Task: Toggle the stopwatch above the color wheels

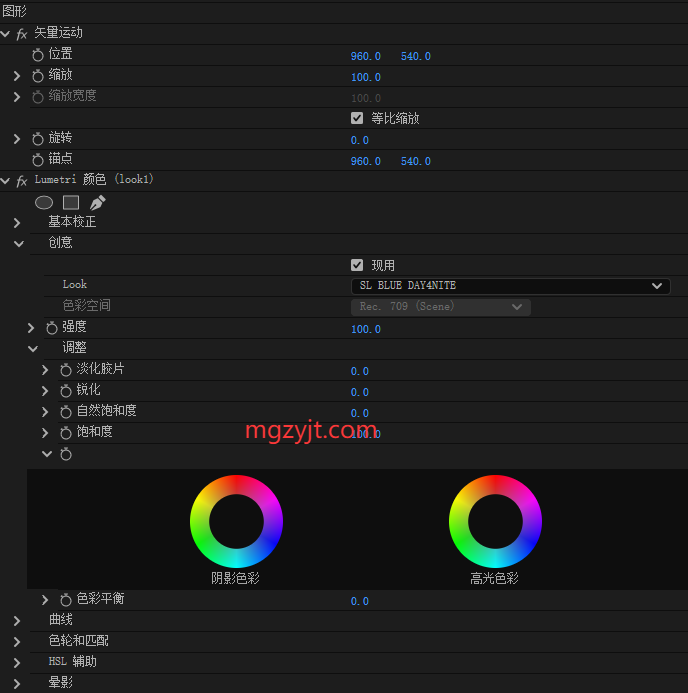Action: pos(66,454)
